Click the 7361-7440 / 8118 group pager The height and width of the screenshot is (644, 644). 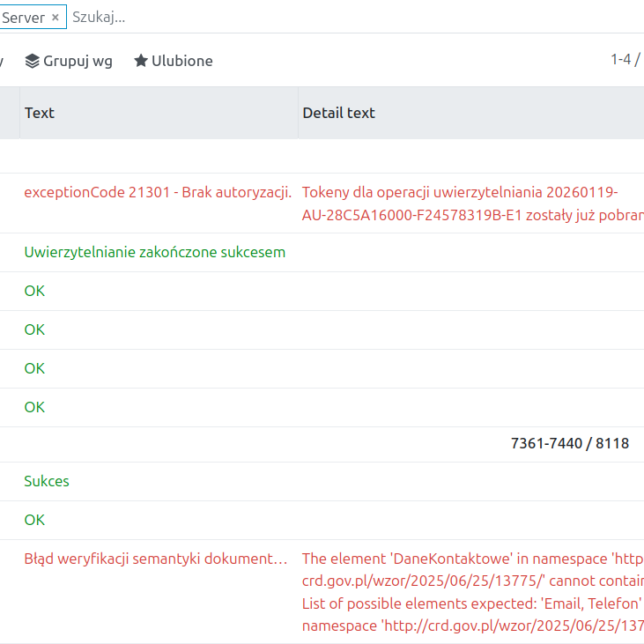click(569, 443)
